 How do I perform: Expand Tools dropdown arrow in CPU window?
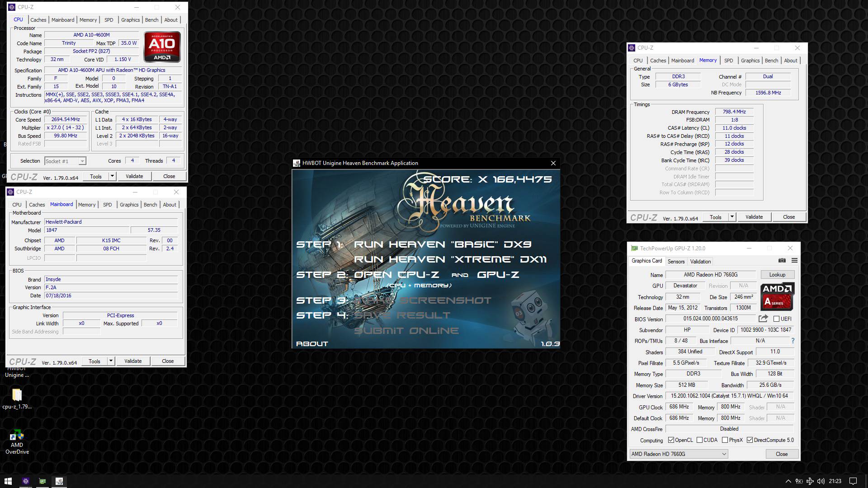pyautogui.click(x=112, y=176)
